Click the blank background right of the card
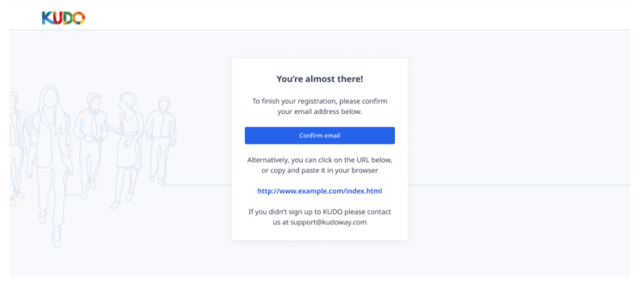The width and height of the screenshot is (644, 286). [x=519, y=123]
